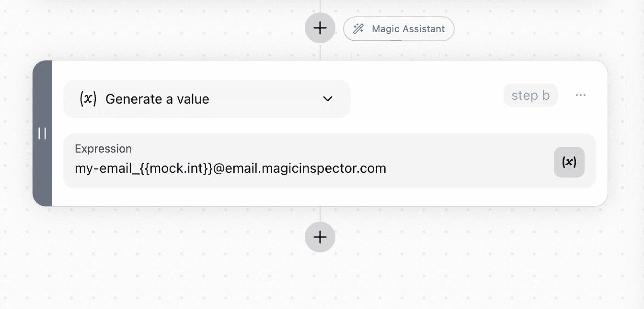
Task: Select the gray left strip of step card
Action: click(42, 133)
